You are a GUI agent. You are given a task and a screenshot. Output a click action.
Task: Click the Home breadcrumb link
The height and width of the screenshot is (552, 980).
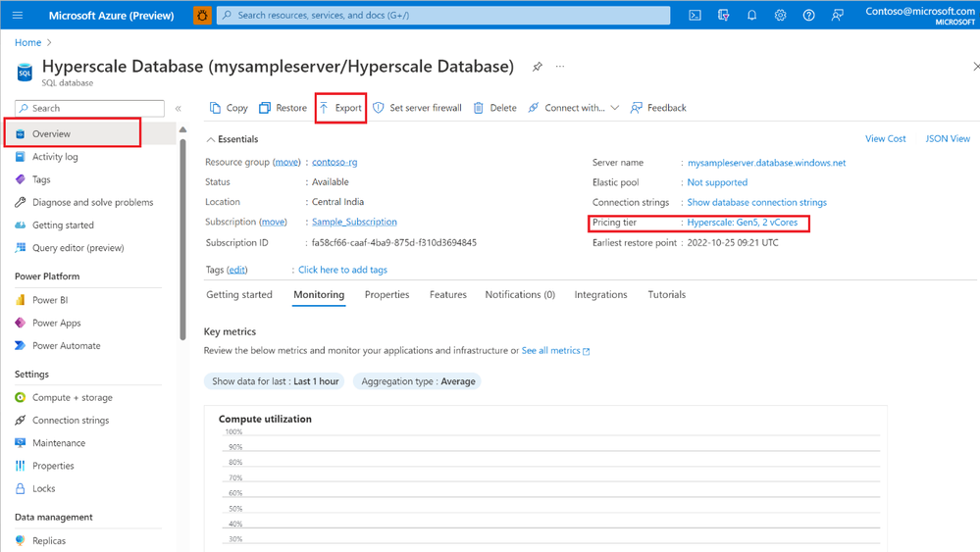pos(27,42)
